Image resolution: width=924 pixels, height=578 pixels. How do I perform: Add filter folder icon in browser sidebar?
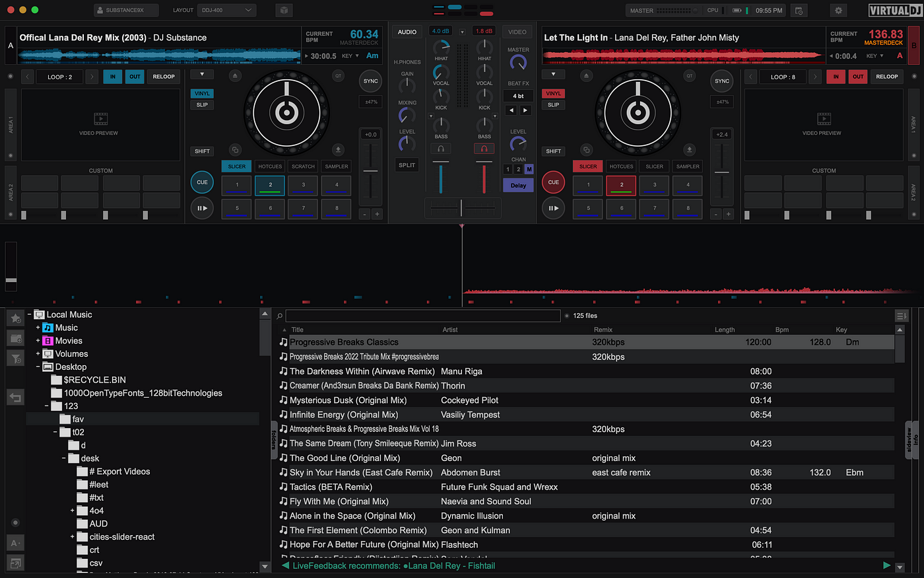16,358
